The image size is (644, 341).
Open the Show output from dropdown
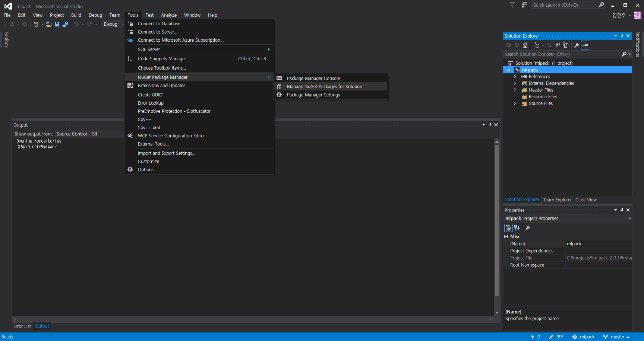(x=89, y=134)
